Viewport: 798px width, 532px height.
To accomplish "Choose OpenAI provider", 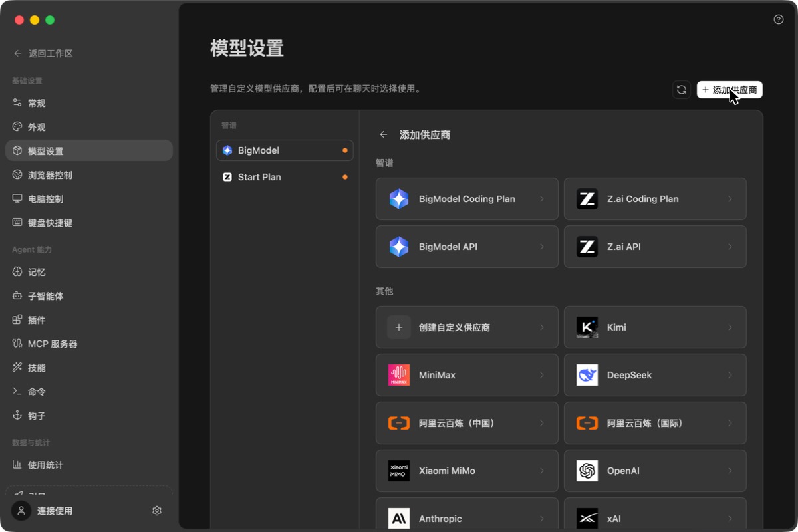I will point(655,471).
